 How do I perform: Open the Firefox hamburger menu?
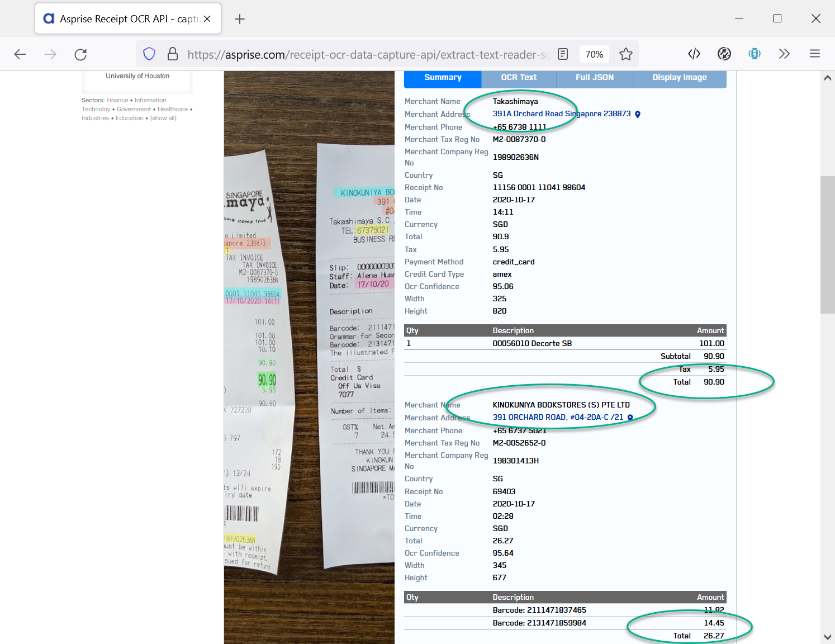814,54
